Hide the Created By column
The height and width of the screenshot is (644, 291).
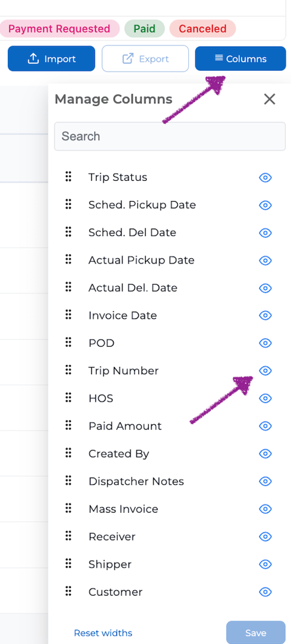[x=266, y=454]
